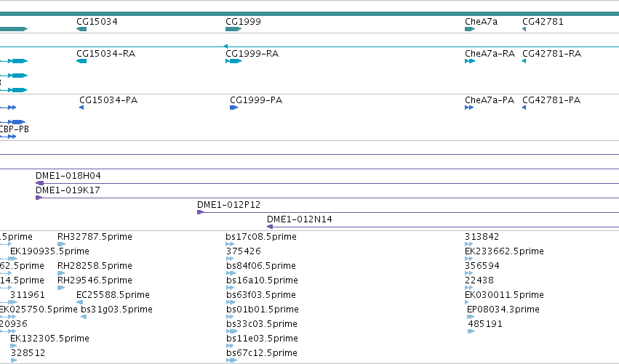Click the CG42781-RA transcript label

[551, 54]
